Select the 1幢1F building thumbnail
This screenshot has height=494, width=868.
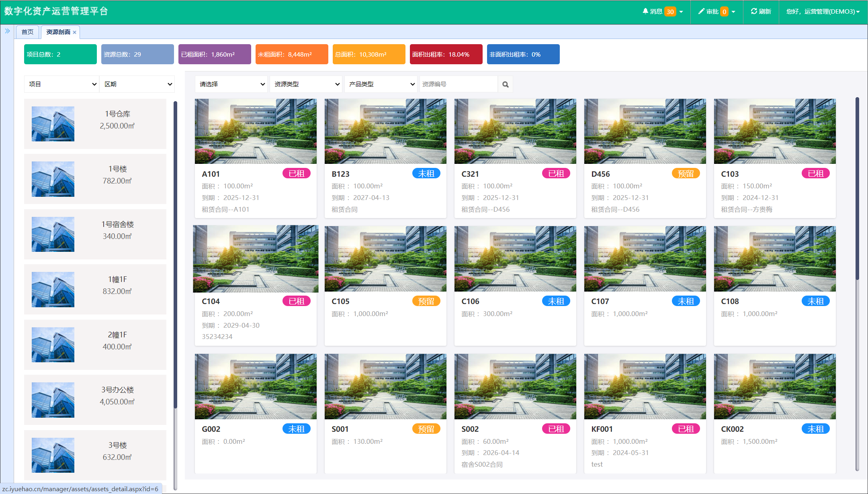(x=53, y=290)
